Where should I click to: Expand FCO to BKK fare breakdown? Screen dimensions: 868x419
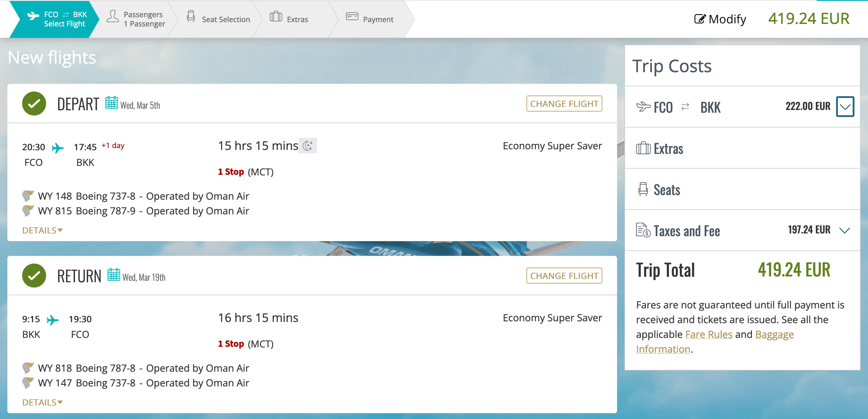point(845,107)
